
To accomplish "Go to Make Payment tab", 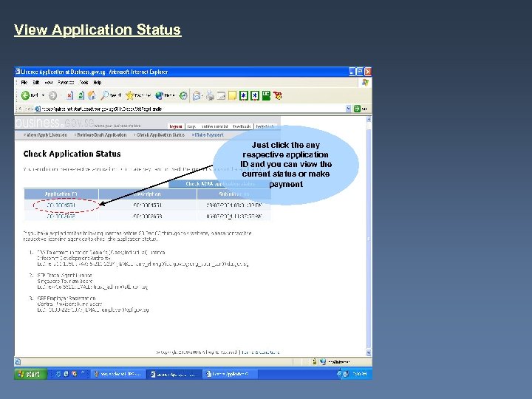I will [x=208, y=135].
